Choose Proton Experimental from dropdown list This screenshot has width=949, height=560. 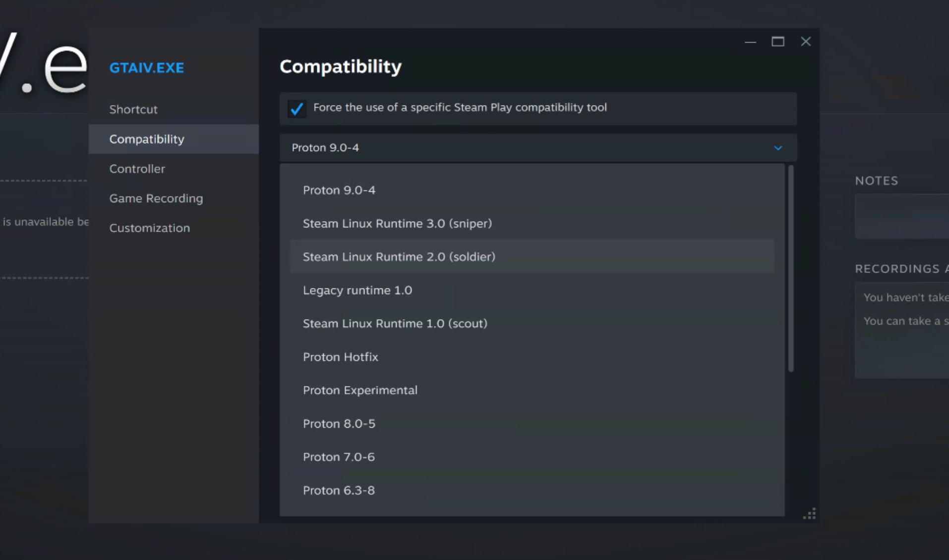pyautogui.click(x=360, y=391)
